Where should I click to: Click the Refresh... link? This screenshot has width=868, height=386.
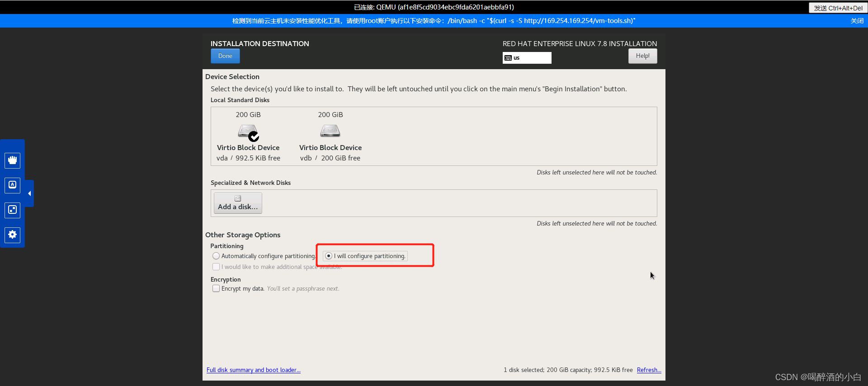(649, 370)
